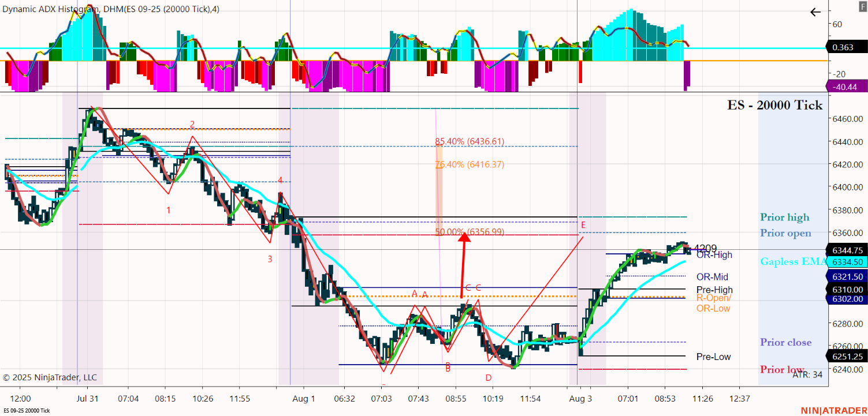
Task: Click the 10:19 time axis label
Action: [493, 398]
